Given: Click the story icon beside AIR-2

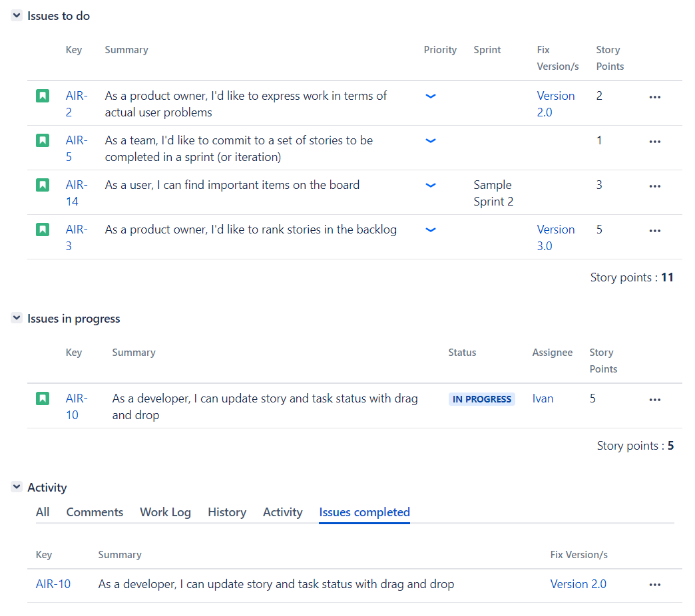Looking at the screenshot, I should tap(43, 96).
